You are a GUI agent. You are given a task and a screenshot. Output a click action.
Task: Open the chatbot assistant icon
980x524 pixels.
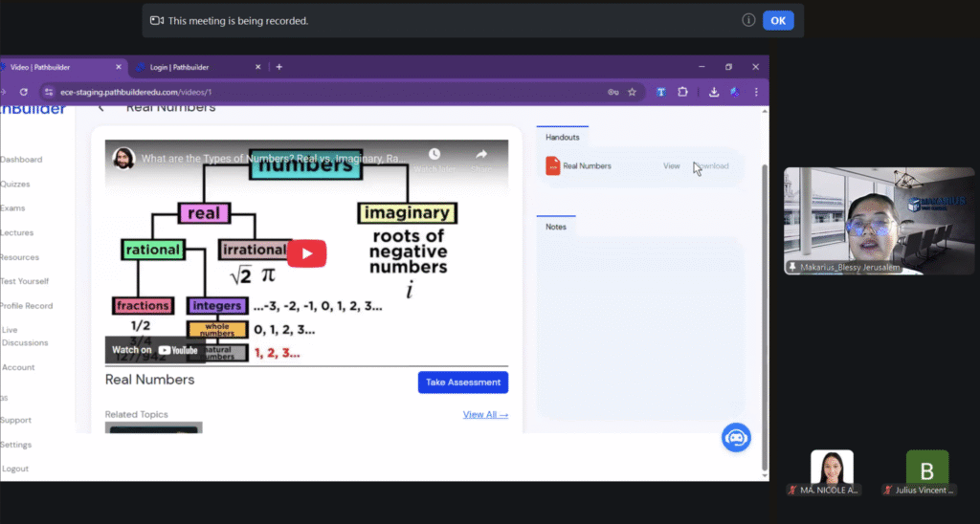[x=736, y=438]
